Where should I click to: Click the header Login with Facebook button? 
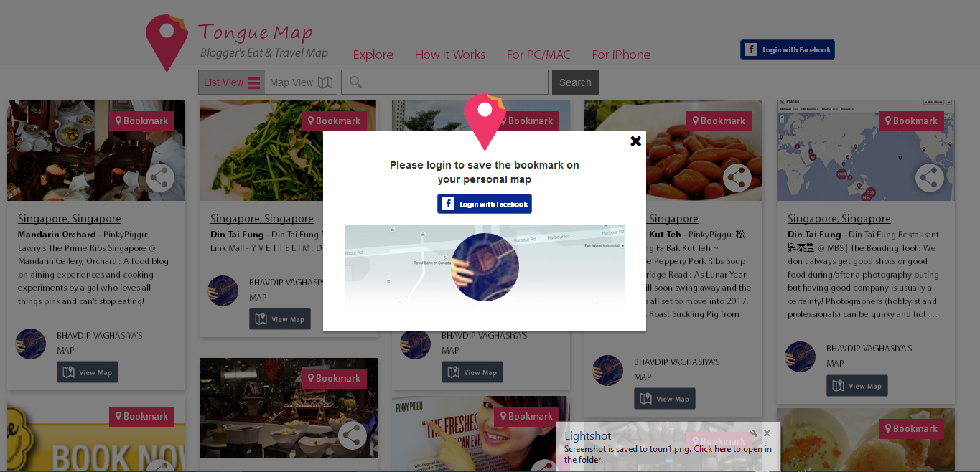tap(788, 49)
